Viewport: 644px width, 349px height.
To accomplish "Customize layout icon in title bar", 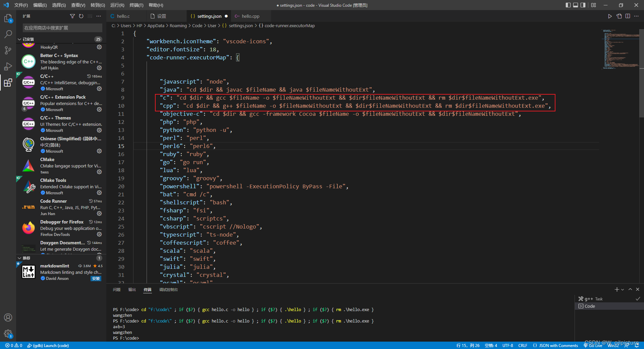I will pos(594,5).
